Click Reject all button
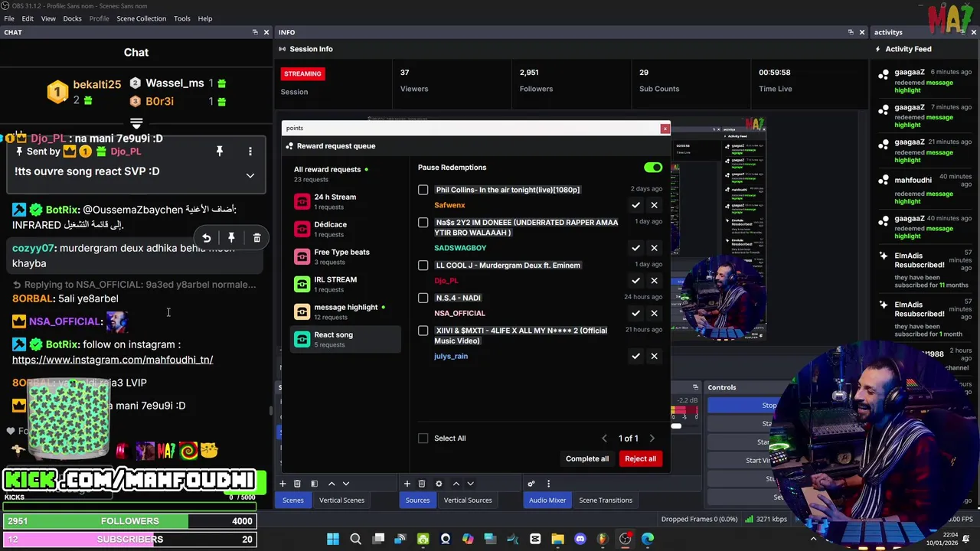 tap(641, 459)
